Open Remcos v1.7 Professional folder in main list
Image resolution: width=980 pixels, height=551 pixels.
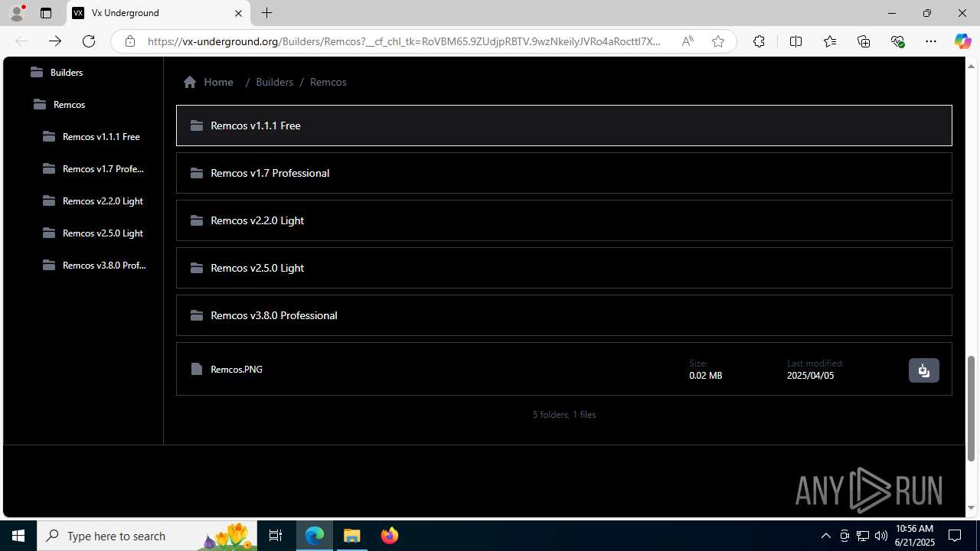(564, 173)
